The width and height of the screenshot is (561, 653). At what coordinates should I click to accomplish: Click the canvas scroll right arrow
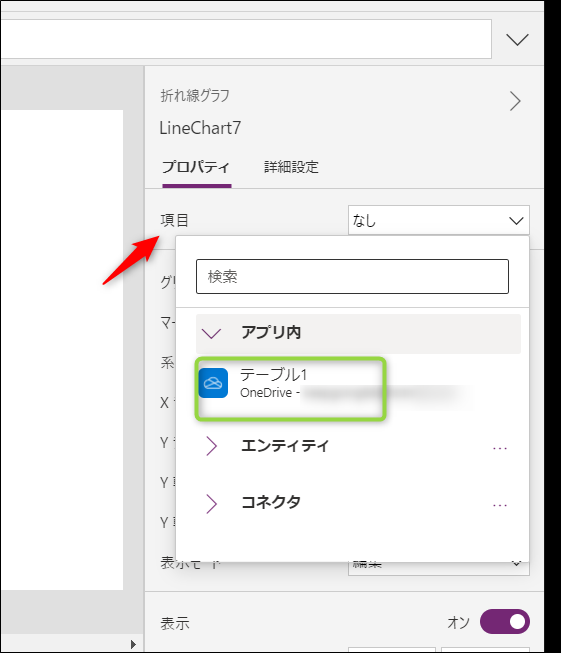133,644
